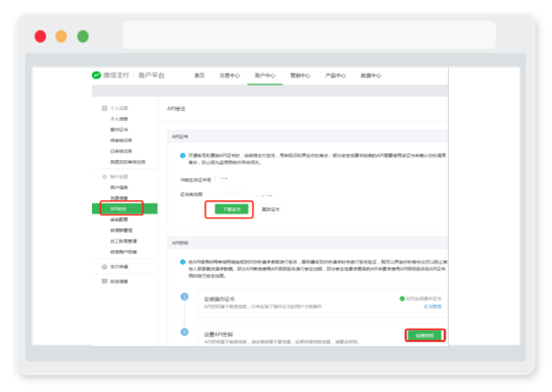This screenshot has width=552, height=392.
Task: Open 员工账号管理 in the sidebar
Action: click(x=124, y=241)
